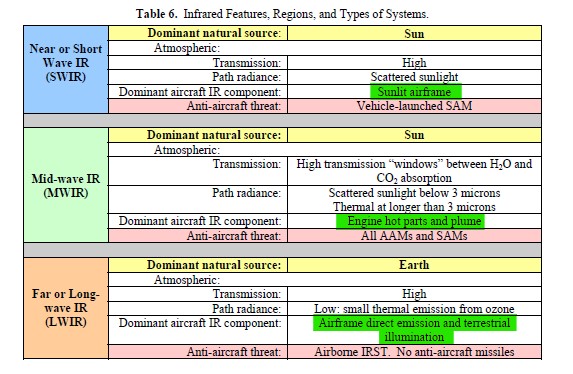Viewport: 573px width, 374px height.
Task: Click the 'Table 6. Infrared Features' title text
Action: click(282, 14)
